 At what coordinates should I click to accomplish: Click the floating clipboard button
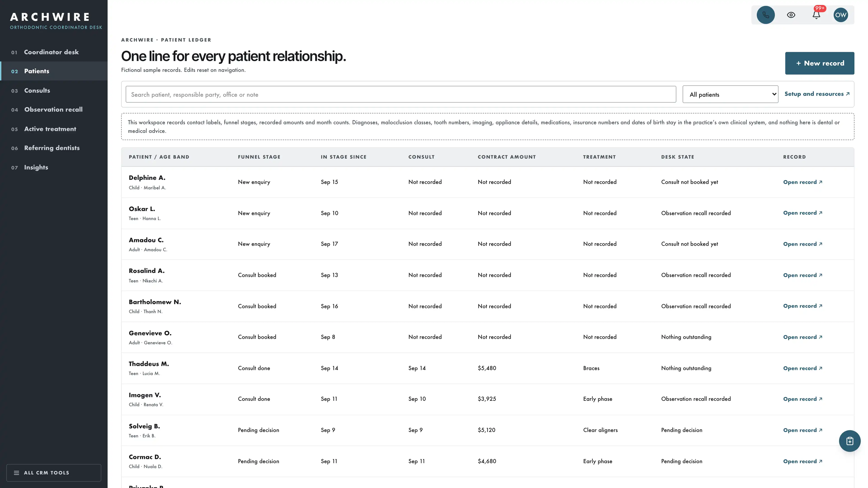(x=849, y=441)
